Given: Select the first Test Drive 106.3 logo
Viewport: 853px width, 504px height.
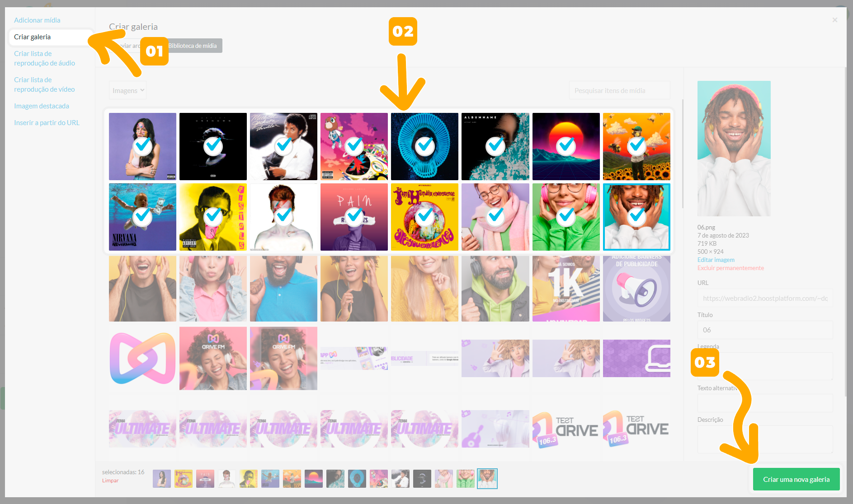Looking at the screenshot, I should (x=566, y=429).
